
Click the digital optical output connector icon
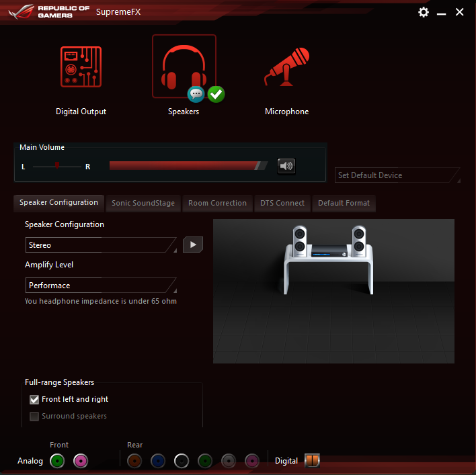pyautogui.click(x=312, y=460)
